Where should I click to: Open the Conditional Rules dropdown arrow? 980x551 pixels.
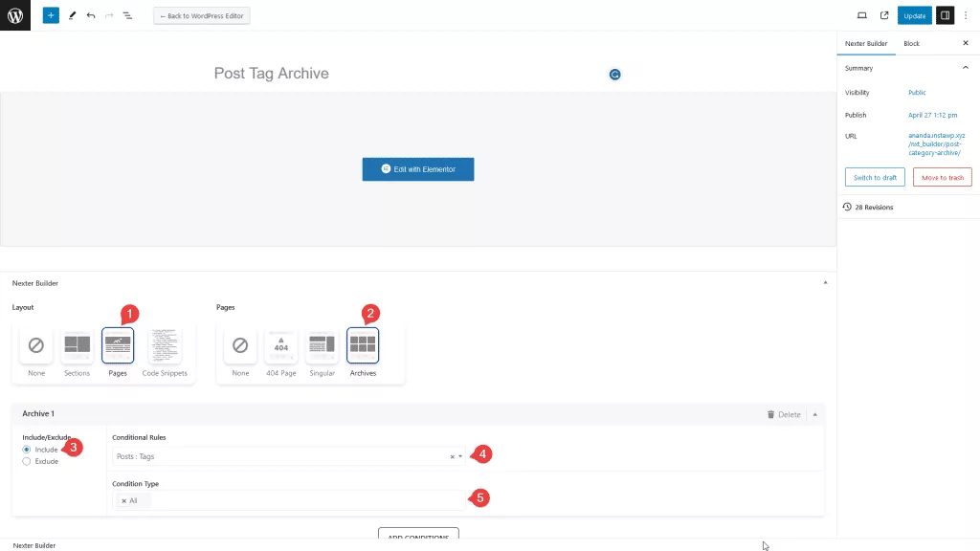click(460, 456)
